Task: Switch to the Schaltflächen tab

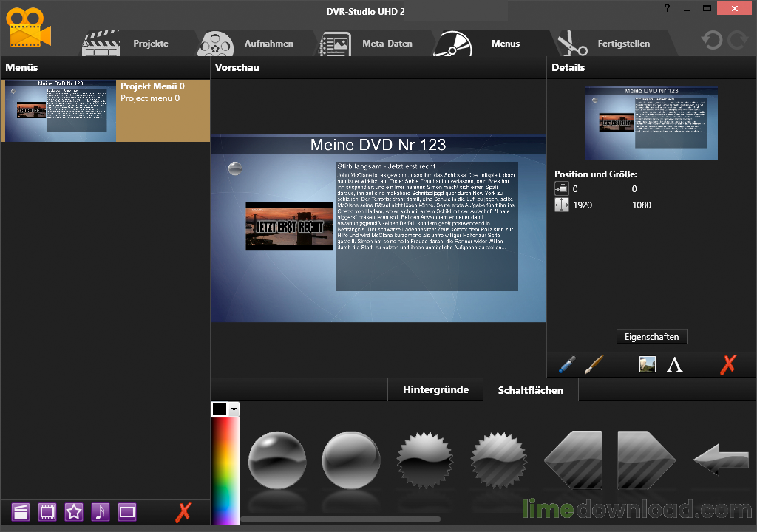Action: [x=531, y=389]
